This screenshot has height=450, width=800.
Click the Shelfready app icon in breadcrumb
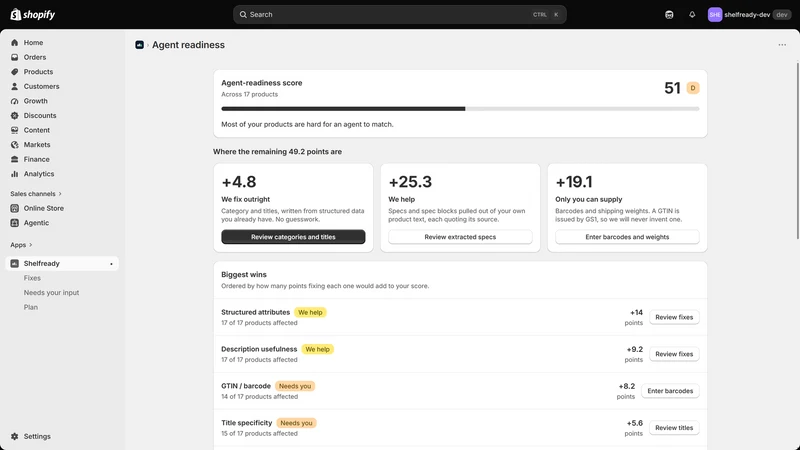point(139,45)
